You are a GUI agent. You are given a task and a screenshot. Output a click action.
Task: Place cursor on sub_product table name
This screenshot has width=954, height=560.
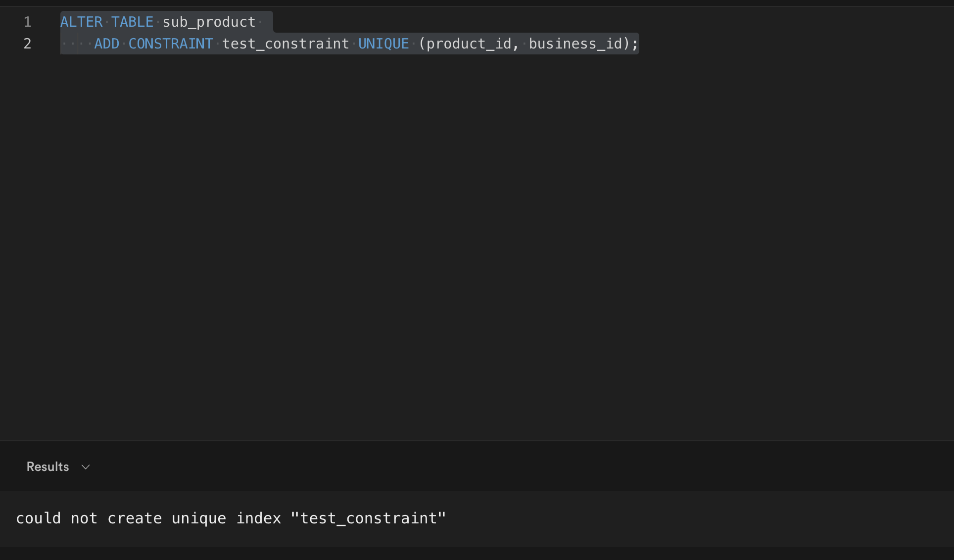point(209,22)
